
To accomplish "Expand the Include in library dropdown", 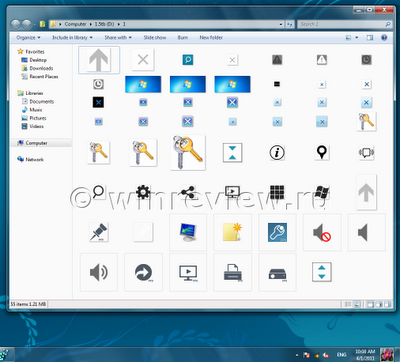I will click(72, 38).
